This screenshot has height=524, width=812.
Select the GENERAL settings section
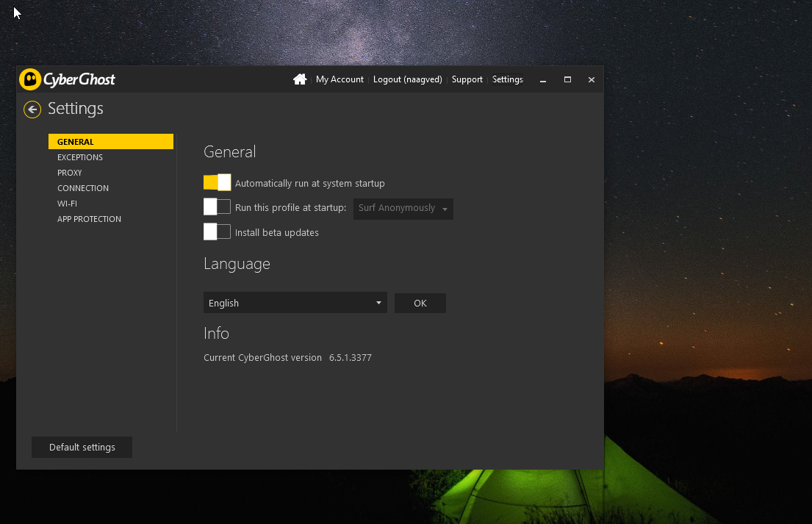click(x=111, y=141)
